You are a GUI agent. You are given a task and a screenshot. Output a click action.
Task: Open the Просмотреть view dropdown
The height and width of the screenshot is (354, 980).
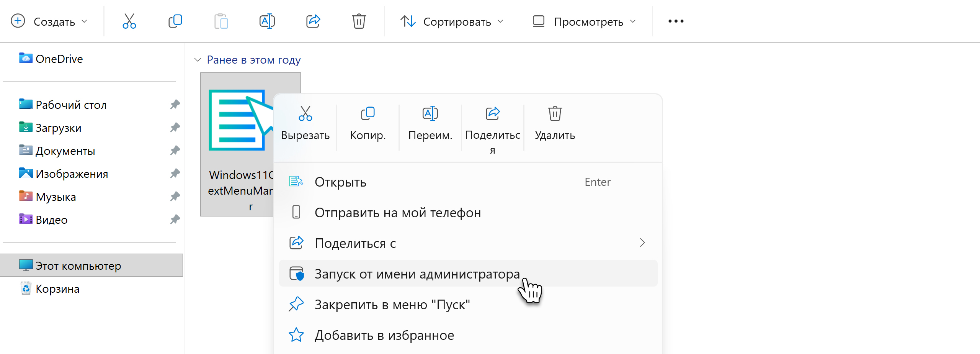(x=584, y=21)
